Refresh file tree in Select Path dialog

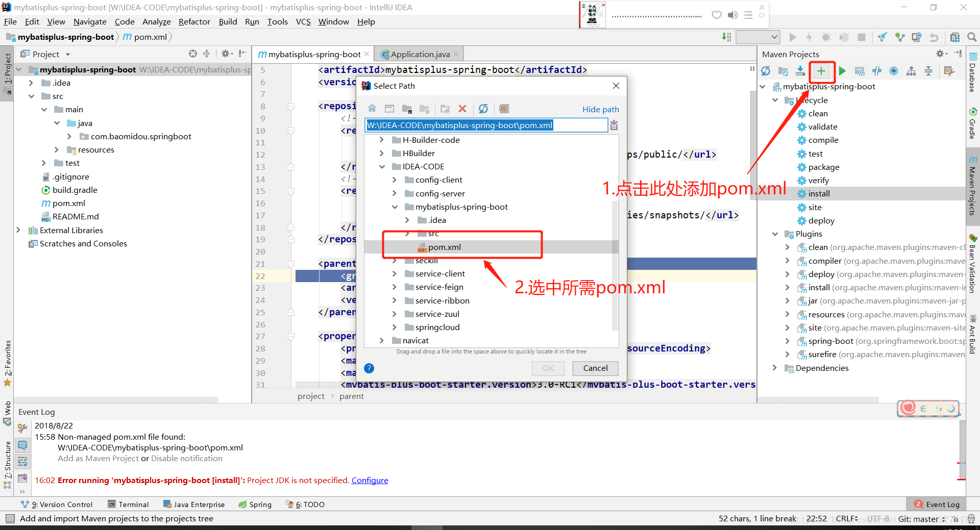(x=483, y=109)
